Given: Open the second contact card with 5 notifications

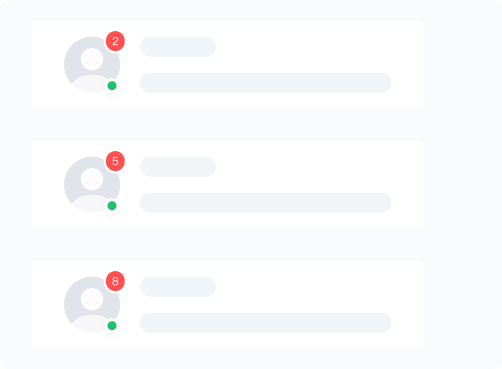Looking at the screenshot, I should click(x=227, y=185).
